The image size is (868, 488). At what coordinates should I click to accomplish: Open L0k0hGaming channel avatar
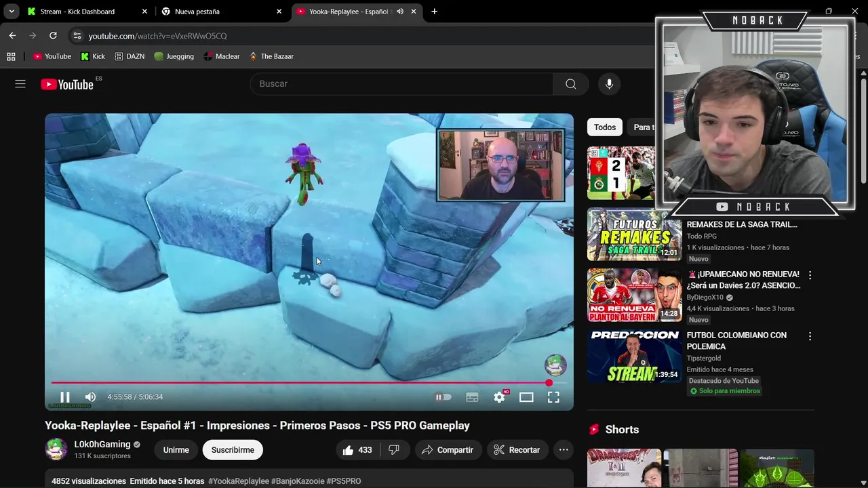click(56, 449)
